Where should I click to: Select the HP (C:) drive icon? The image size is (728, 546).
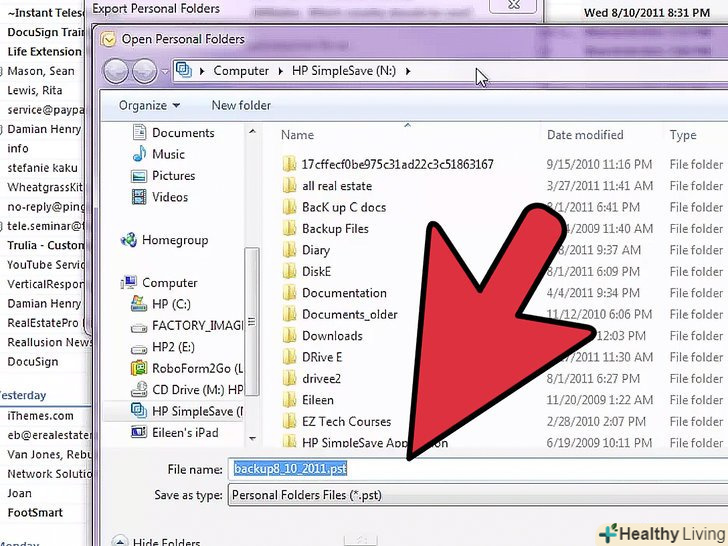click(140, 304)
